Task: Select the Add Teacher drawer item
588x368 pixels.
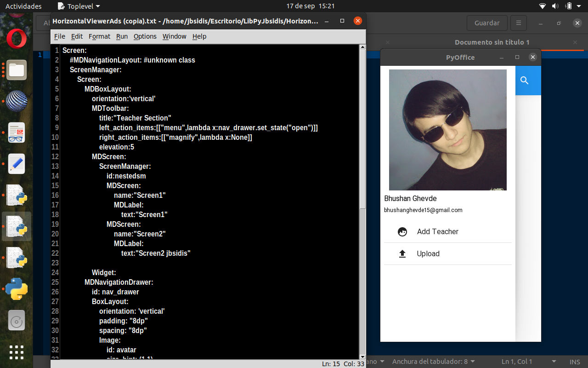Action: tap(448, 232)
